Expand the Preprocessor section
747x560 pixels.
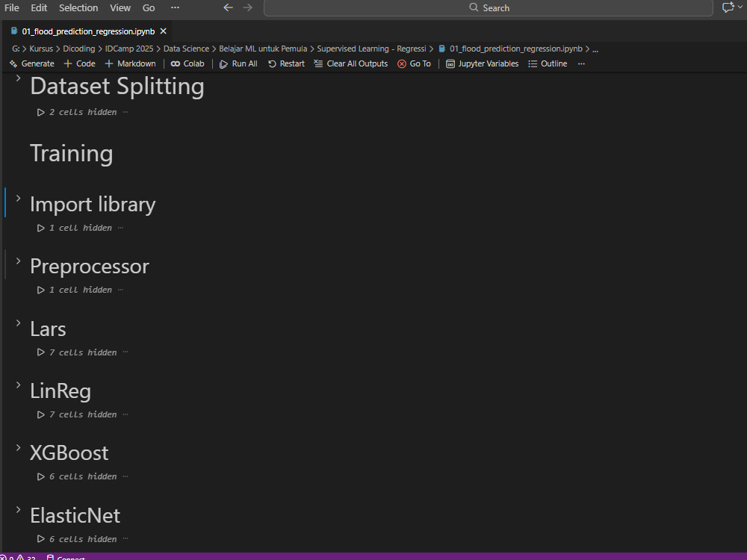point(18,261)
